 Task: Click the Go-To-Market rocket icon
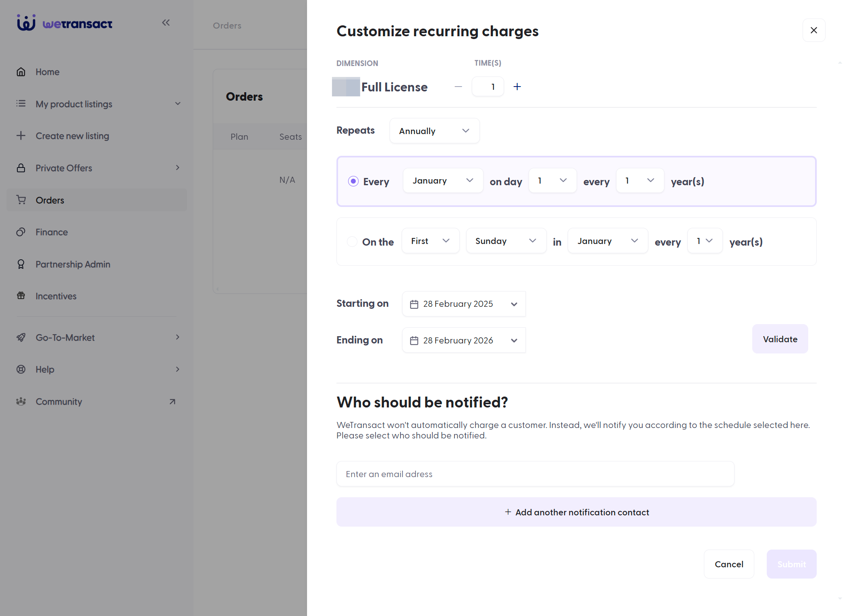[x=21, y=337]
